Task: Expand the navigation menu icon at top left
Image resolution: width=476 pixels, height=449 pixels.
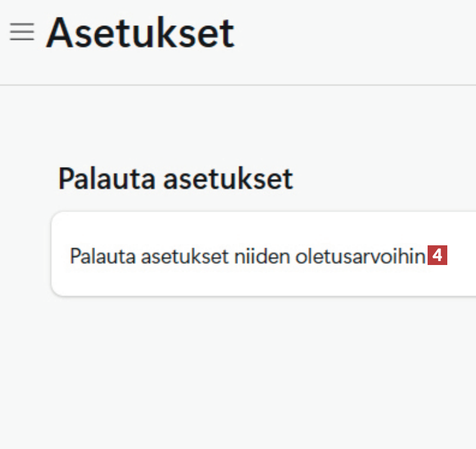Action: click(x=22, y=32)
